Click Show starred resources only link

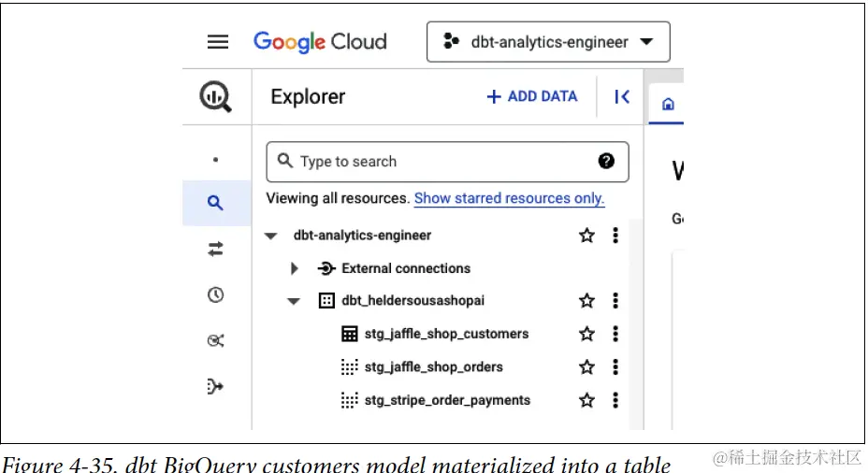click(509, 198)
